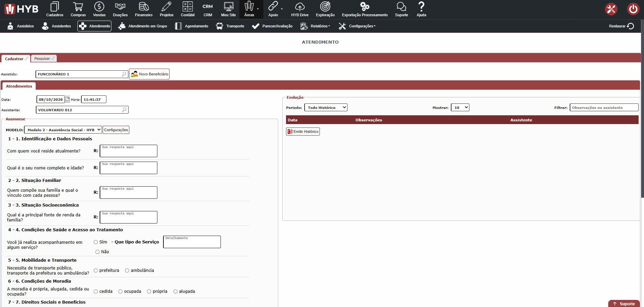Screen dimensions: 644x307
Task: Open the Periodo Todo Histórico dropdown
Action: tap(326, 108)
